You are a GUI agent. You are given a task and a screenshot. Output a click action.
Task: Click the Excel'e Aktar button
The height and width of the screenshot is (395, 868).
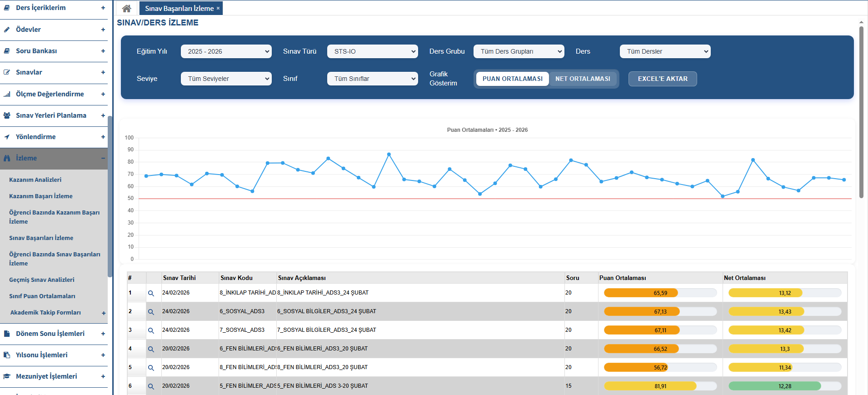662,79
